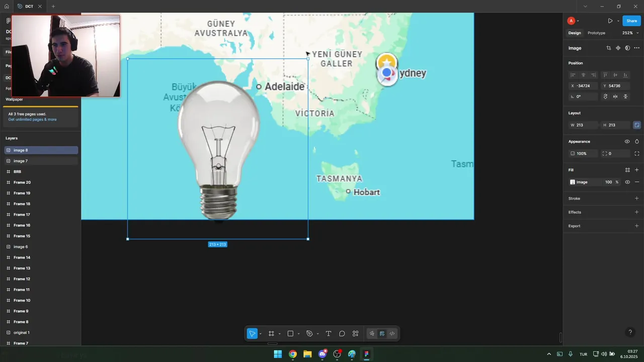Switch to Design mode in toolbar
Viewport: 644px width, 362px height.
click(382, 334)
